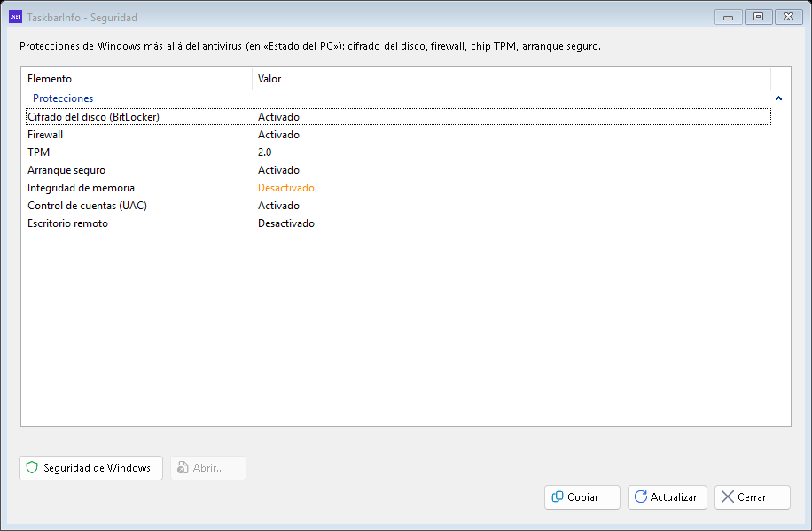
Task: Maximize the TaskbarInfo window
Action: [x=758, y=17]
